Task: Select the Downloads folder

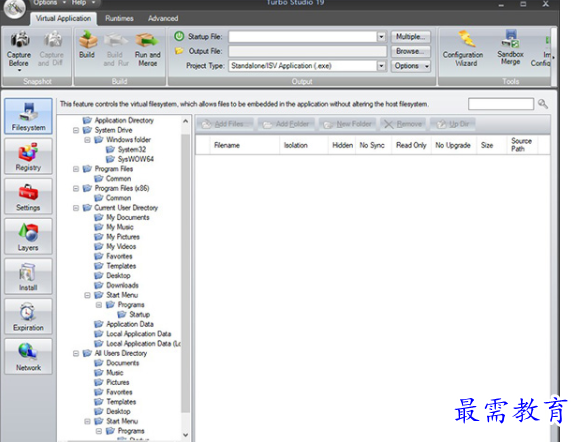Action: click(116, 285)
